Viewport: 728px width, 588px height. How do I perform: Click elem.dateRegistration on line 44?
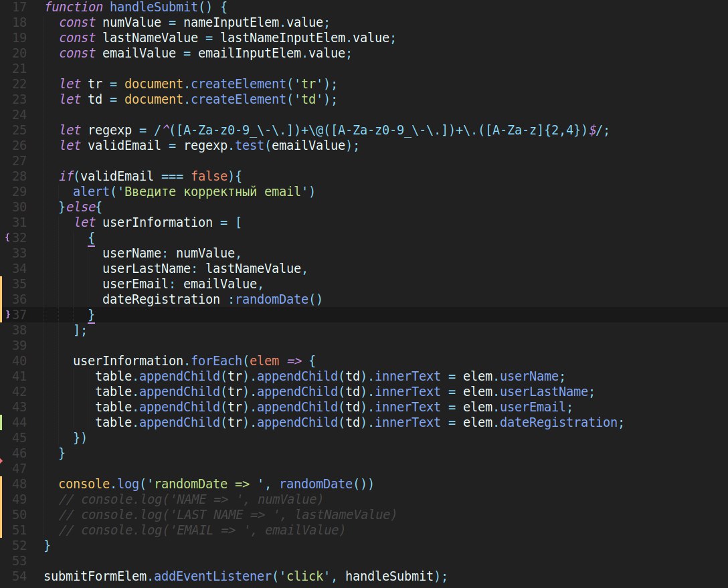541,422
